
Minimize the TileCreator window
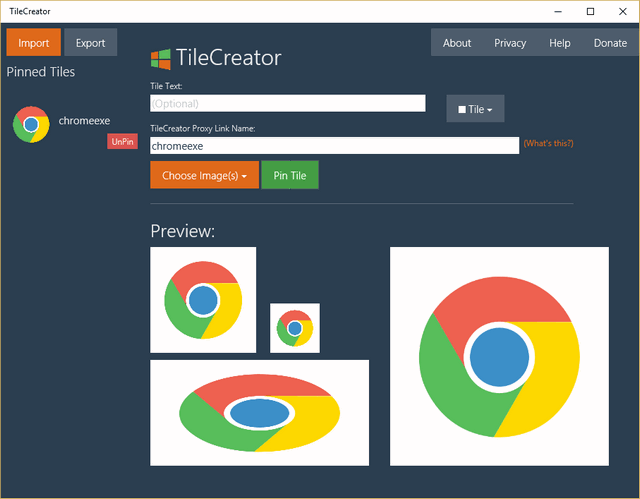(x=558, y=11)
